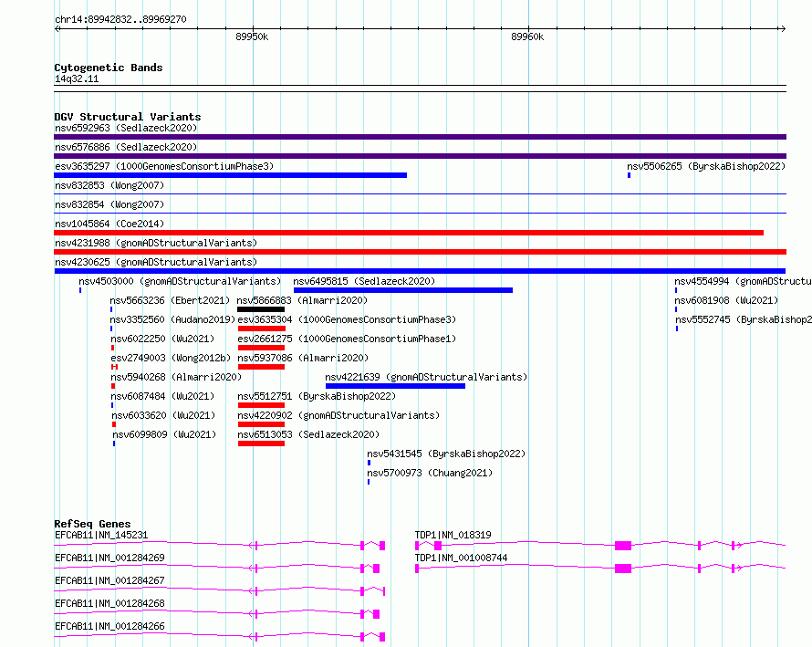Open variant nsv5506265 (ByrskaBishop2022)
812x647 pixels.
coord(706,166)
